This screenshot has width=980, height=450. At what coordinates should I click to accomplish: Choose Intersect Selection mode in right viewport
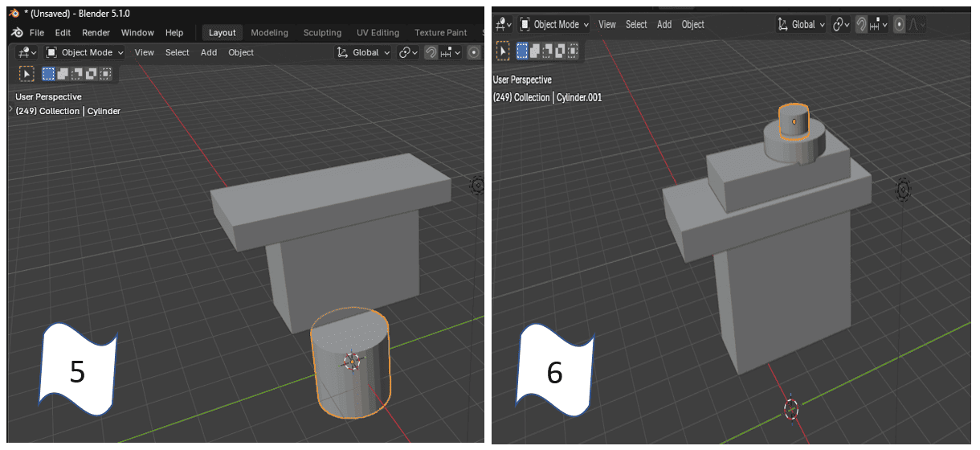point(572,51)
